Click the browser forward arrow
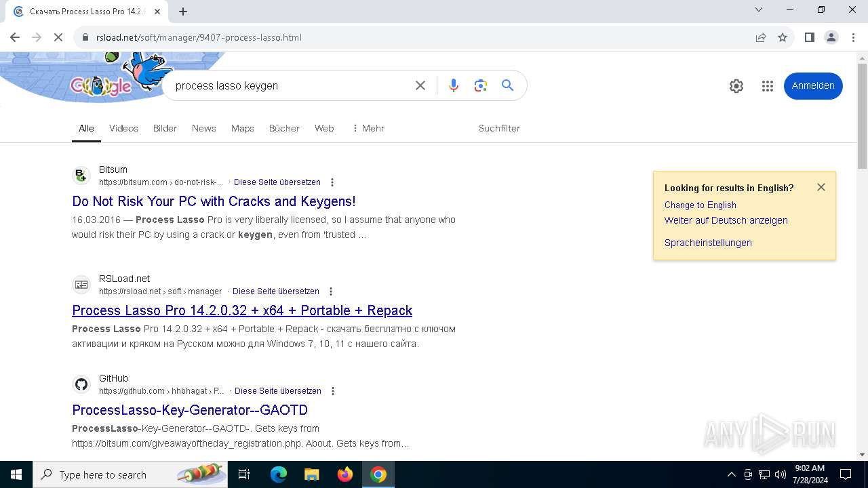 click(x=37, y=37)
